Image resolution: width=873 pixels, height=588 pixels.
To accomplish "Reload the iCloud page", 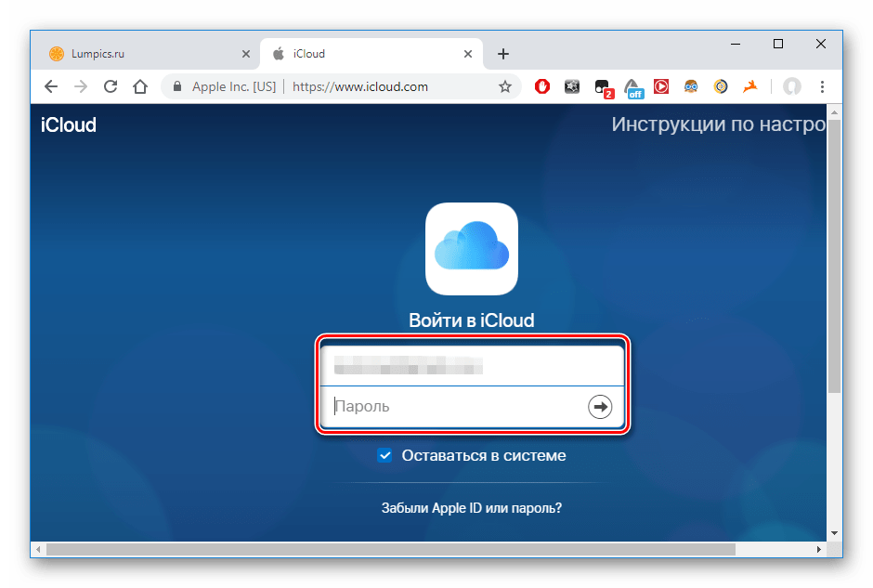I will pyautogui.click(x=111, y=86).
